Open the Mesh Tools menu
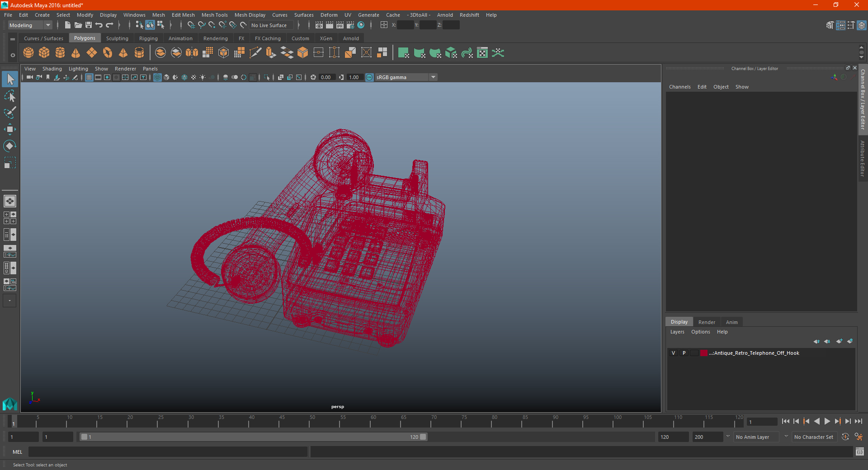The image size is (868, 470). click(x=215, y=15)
